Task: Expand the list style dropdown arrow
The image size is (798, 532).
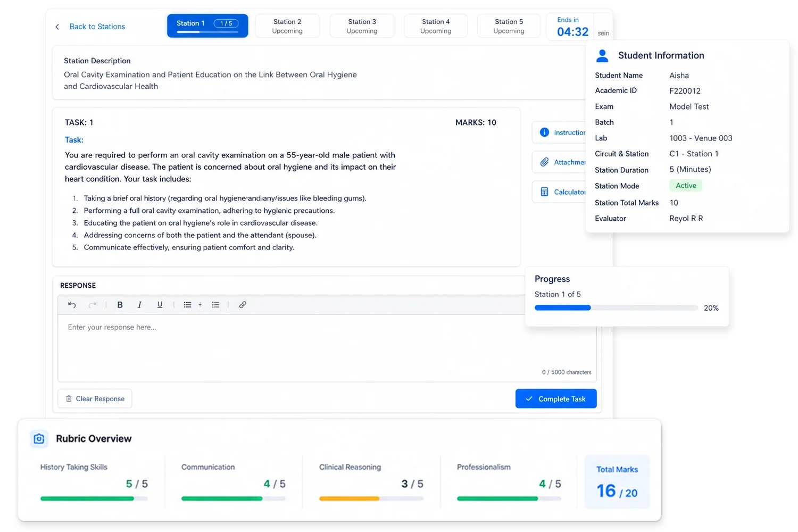Action: click(x=200, y=305)
